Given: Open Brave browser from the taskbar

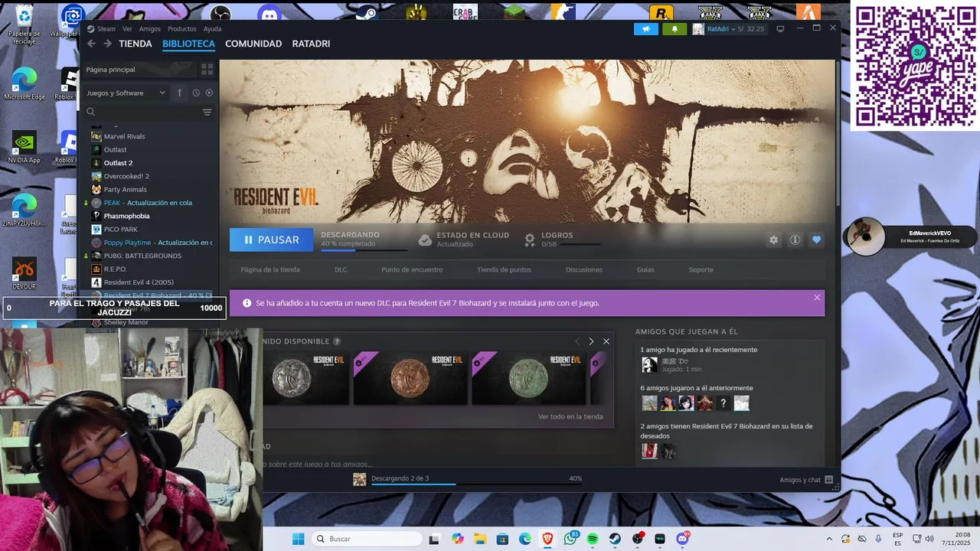Looking at the screenshot, I should (547, 539).
